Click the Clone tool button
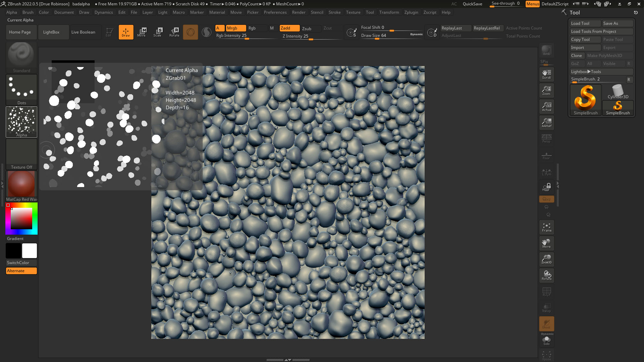This screenshot has width=644, height=362. [577, 55]
